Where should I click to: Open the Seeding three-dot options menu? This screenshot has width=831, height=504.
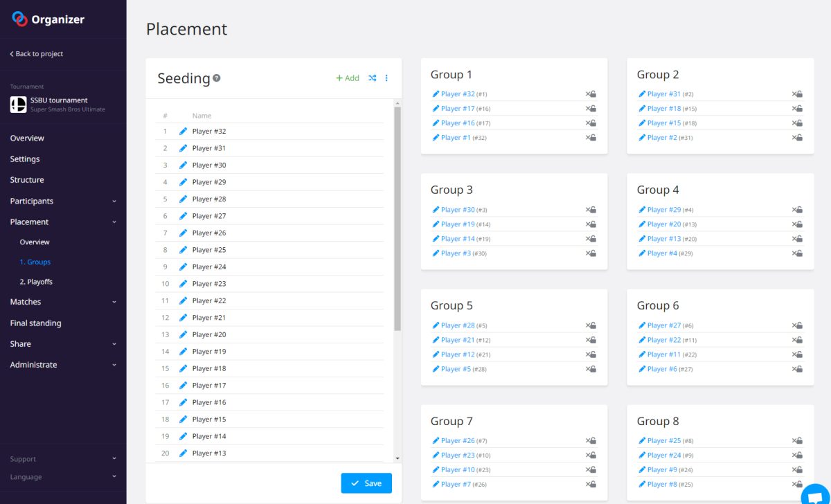(388, 78)
